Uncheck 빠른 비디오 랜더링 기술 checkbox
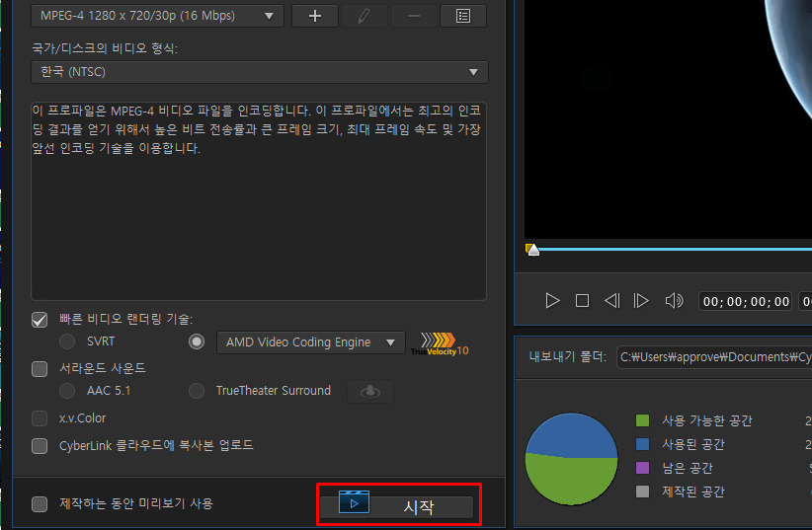This screenshot has width=812, height=530. pos(40,320)
